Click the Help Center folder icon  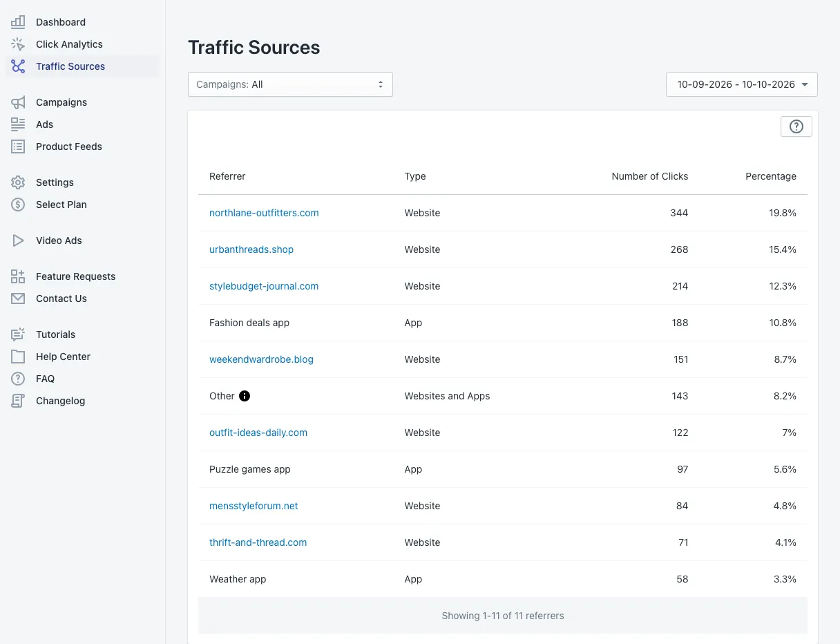pyautogui.click(x=18, y=357)
